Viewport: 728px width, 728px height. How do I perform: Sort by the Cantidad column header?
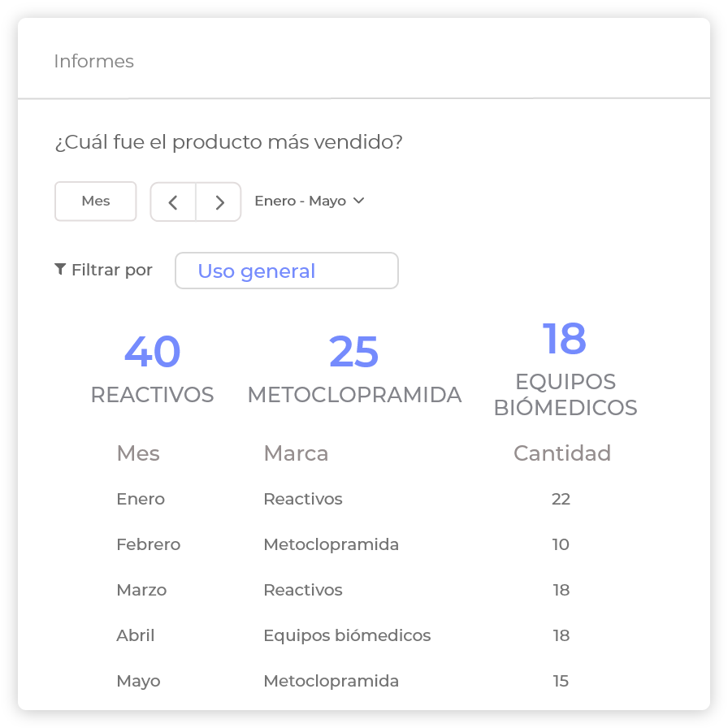(561, 453)
